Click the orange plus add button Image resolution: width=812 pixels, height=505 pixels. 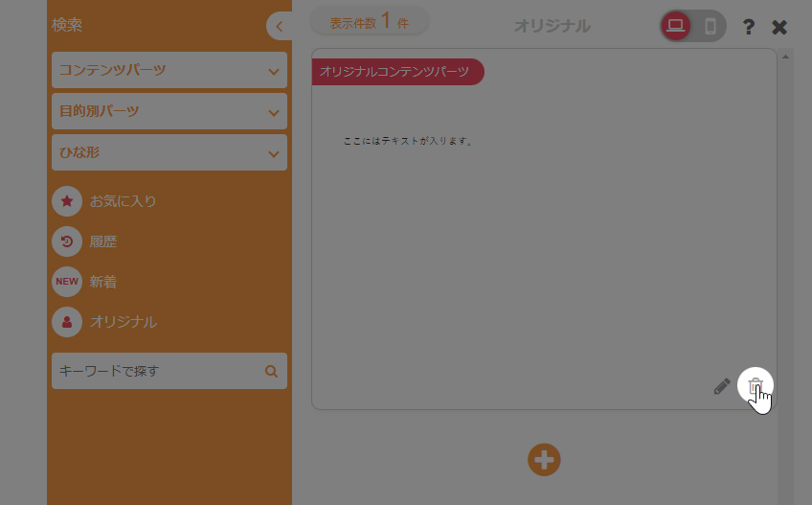[x=544, y=459]
